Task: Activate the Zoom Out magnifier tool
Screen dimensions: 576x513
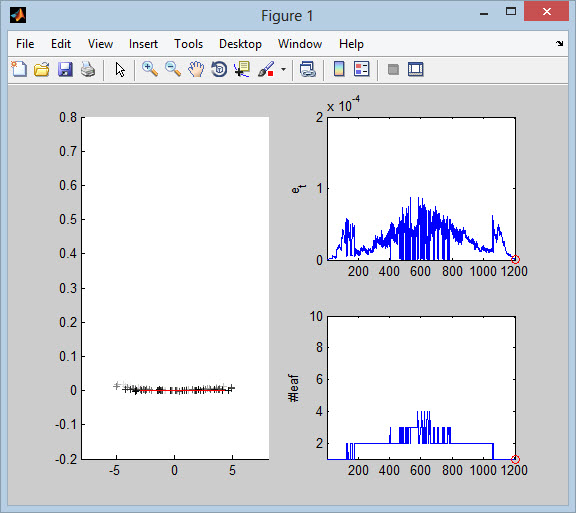Action: [173, 69]
